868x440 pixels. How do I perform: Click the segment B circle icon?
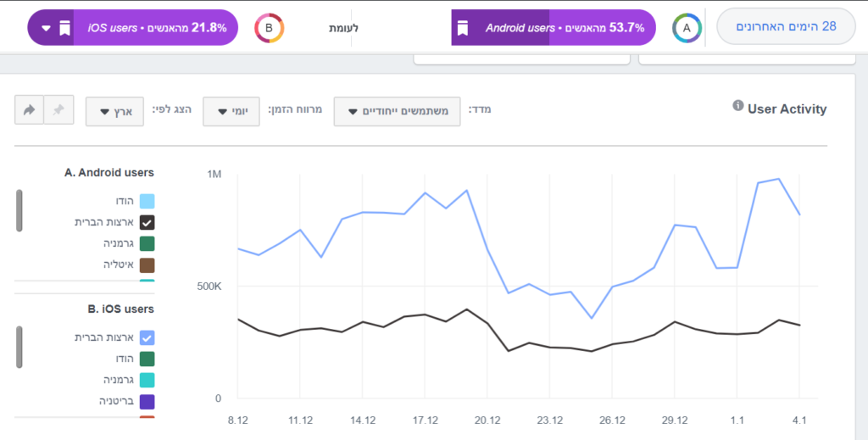[269, 28]
